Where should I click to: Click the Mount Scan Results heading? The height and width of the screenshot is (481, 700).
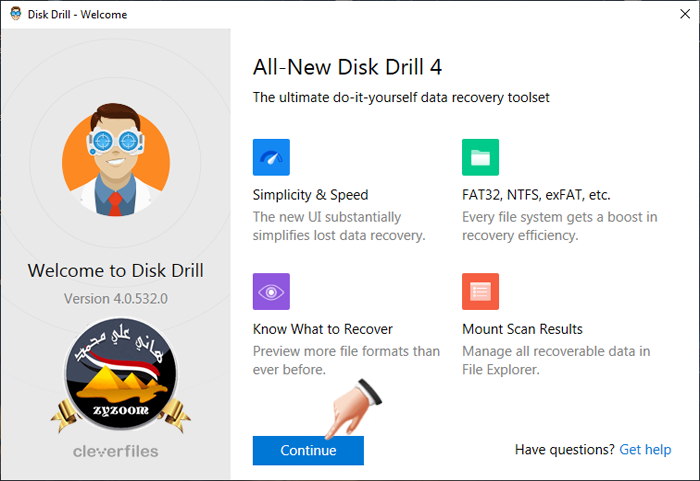(x=522, y=329)
